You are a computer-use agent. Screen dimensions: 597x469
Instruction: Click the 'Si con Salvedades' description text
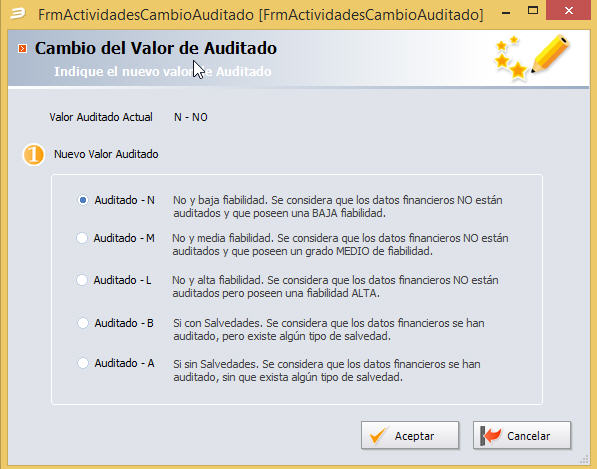[x=329, y=330]
